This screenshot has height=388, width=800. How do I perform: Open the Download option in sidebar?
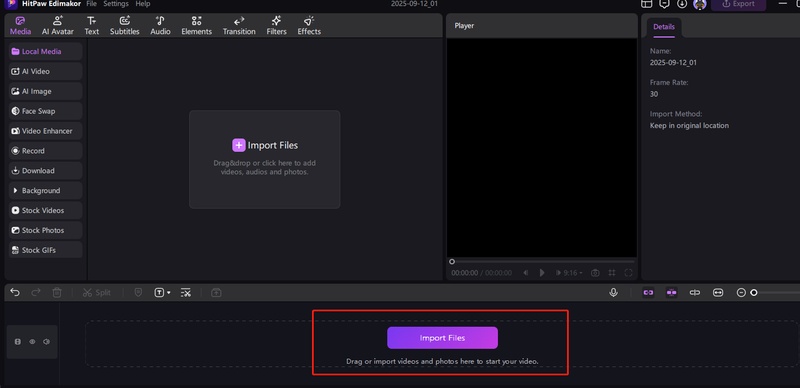[45, 171]
